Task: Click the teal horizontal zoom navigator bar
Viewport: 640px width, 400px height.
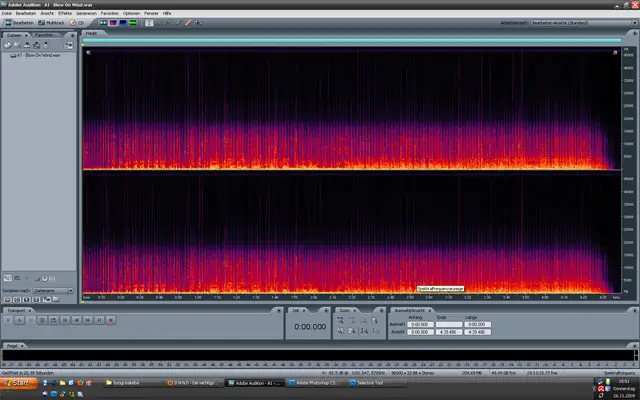Action: (350, 41)
